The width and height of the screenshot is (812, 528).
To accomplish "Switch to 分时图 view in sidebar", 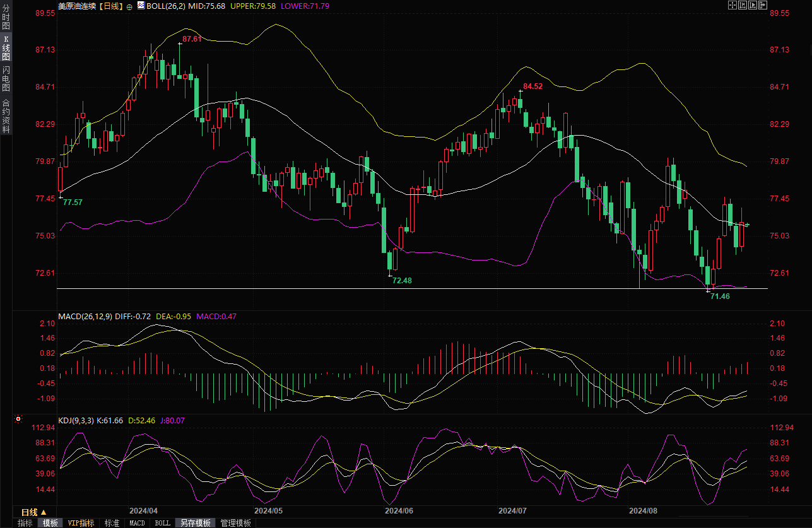I will (x=6, y=18).
